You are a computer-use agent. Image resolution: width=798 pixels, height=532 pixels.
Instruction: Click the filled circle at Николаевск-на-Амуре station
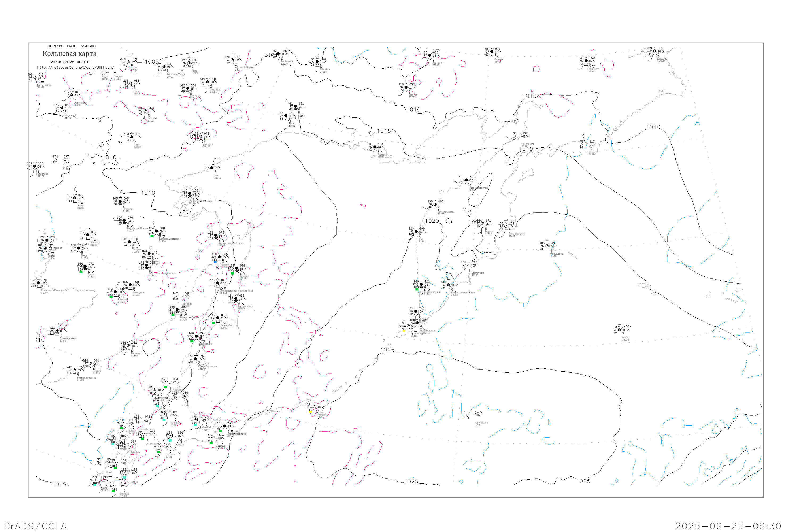215,235
